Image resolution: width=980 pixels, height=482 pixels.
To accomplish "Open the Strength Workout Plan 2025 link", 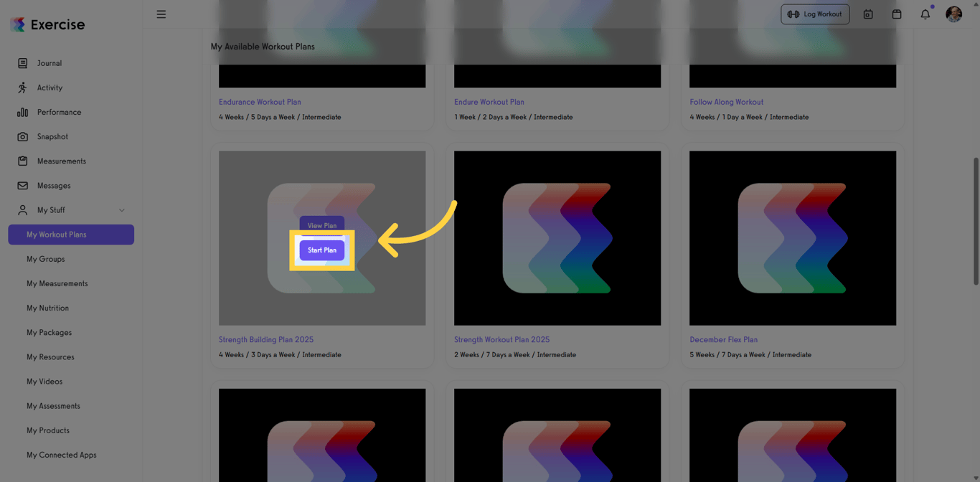I will pyautogui.click(x=501, y=340).
